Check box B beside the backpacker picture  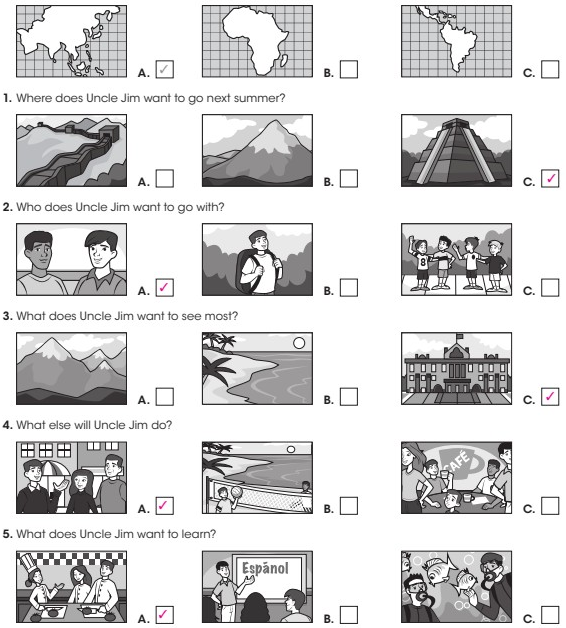(x=348, y=288)
